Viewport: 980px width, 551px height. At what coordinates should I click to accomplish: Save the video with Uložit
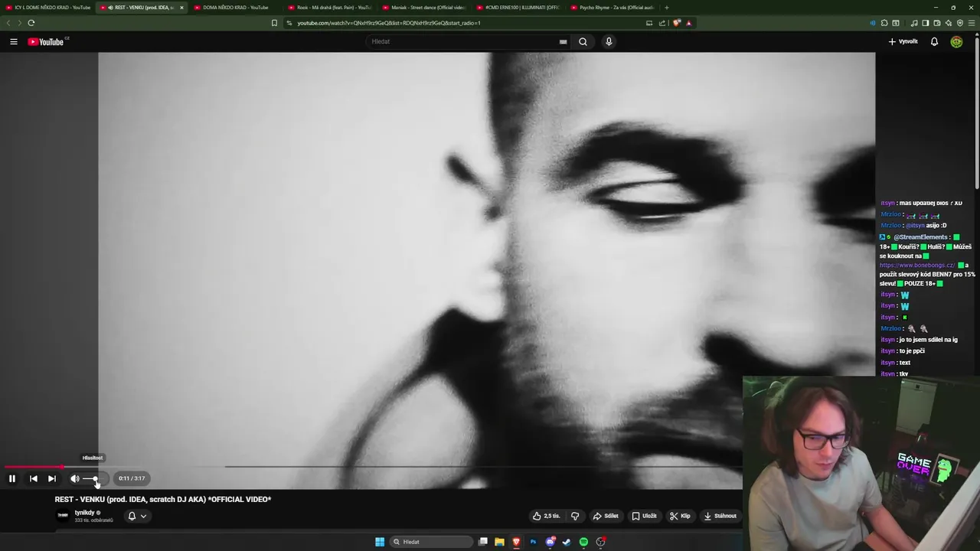[644, 516]
